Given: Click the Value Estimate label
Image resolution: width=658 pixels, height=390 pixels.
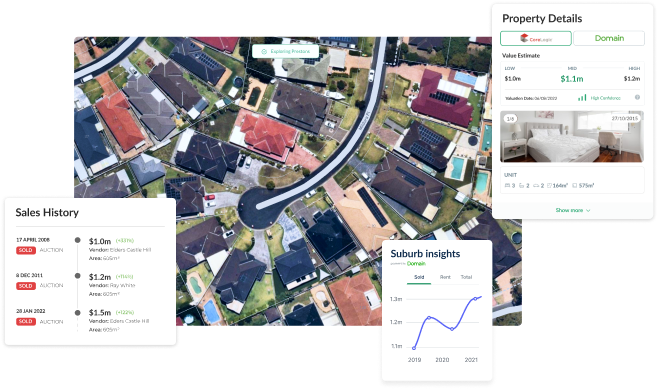Looking at the screenshot, I should (x=521, y=55).
